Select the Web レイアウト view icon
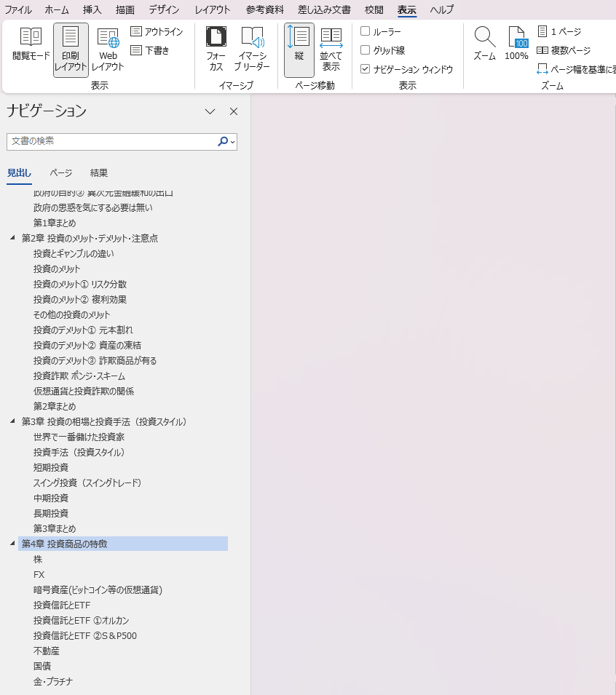616x695 pixels. pos(108,47)
